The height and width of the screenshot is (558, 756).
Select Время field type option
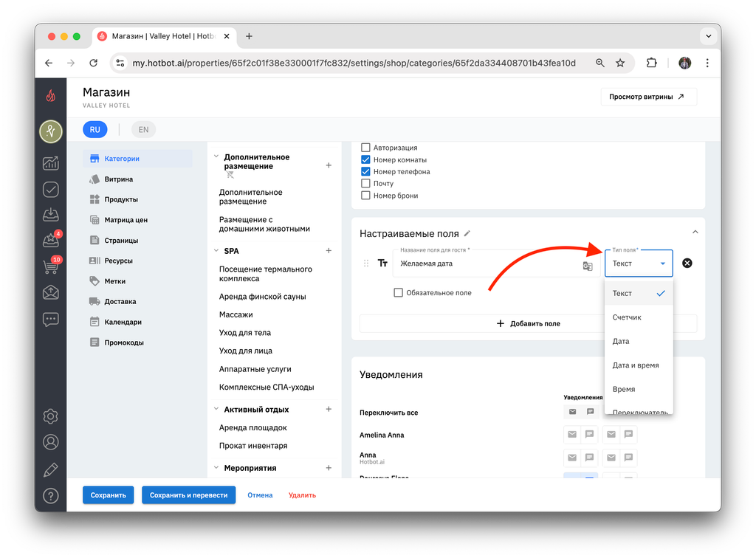click(639, 389)
